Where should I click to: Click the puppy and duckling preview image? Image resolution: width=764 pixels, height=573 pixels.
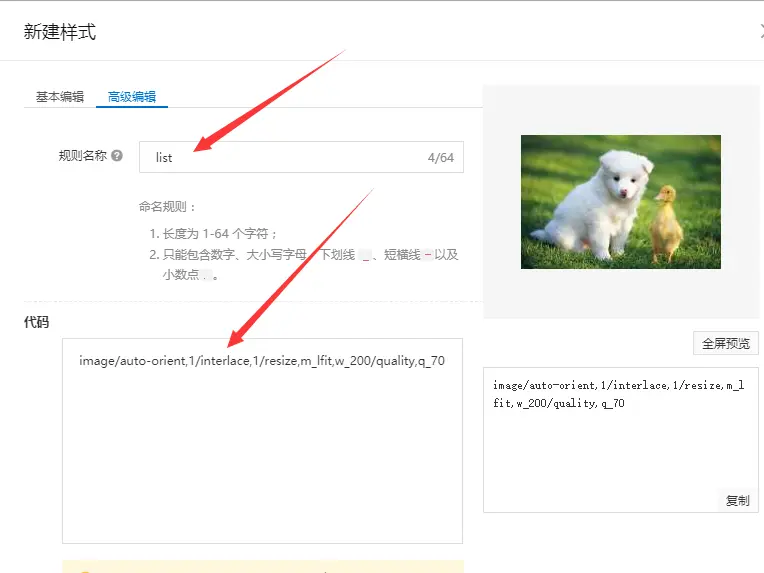pos(620,201)
